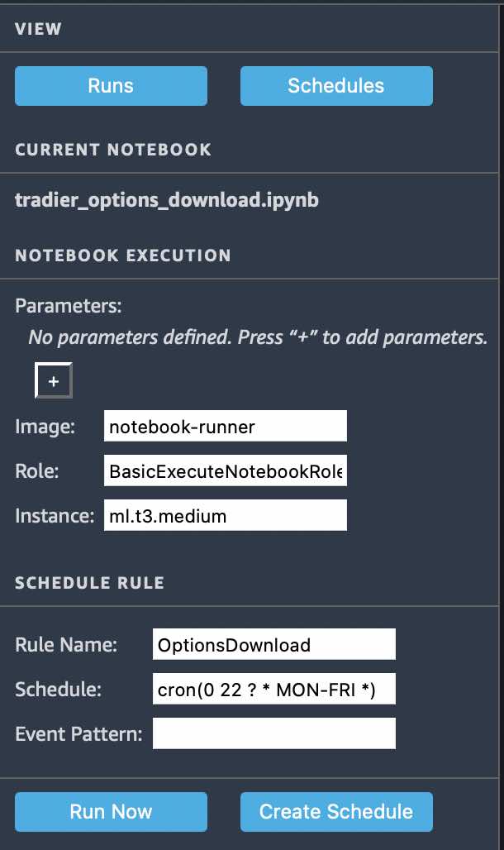Switch to the Schedules view

tap(336, 85)
